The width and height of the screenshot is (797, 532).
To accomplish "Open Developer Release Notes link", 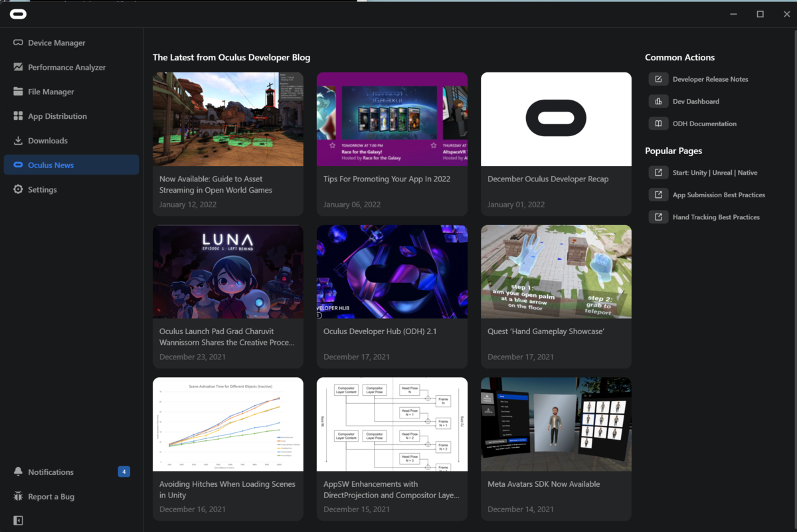I will (x=710, y=79).
